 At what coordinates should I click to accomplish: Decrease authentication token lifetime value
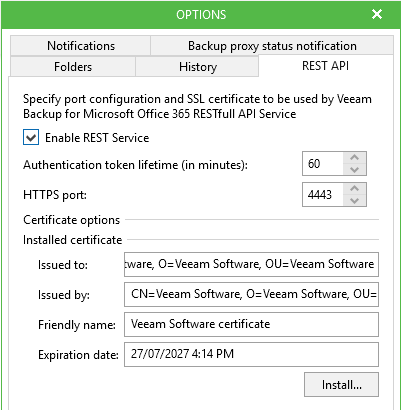pyautogui.click(x=355, y=169)
